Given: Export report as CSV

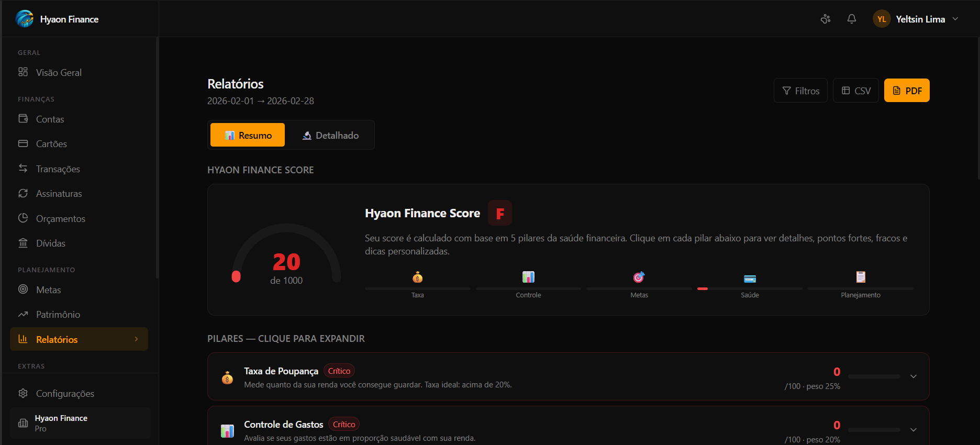Looking at the screenshot, I should pyautogui.click(x=856, y=91).
